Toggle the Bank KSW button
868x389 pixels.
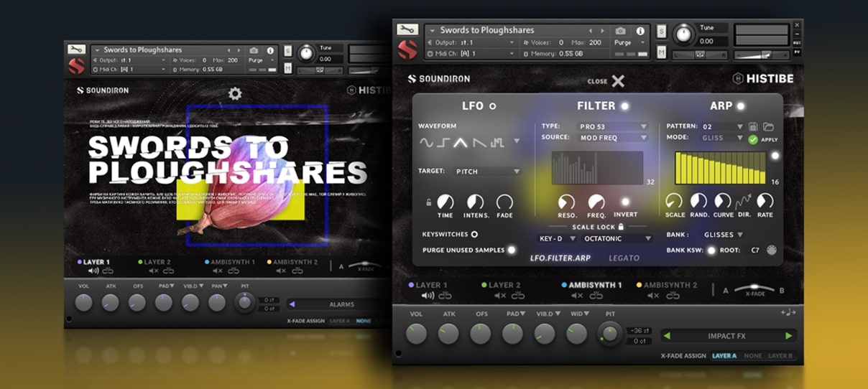click(711, 250)
